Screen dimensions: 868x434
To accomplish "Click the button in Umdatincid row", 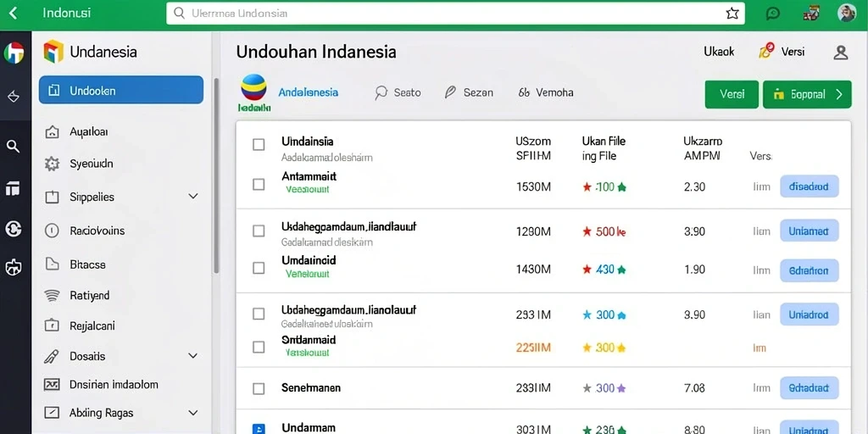I will pyautogui.click(x=810, y=270).
